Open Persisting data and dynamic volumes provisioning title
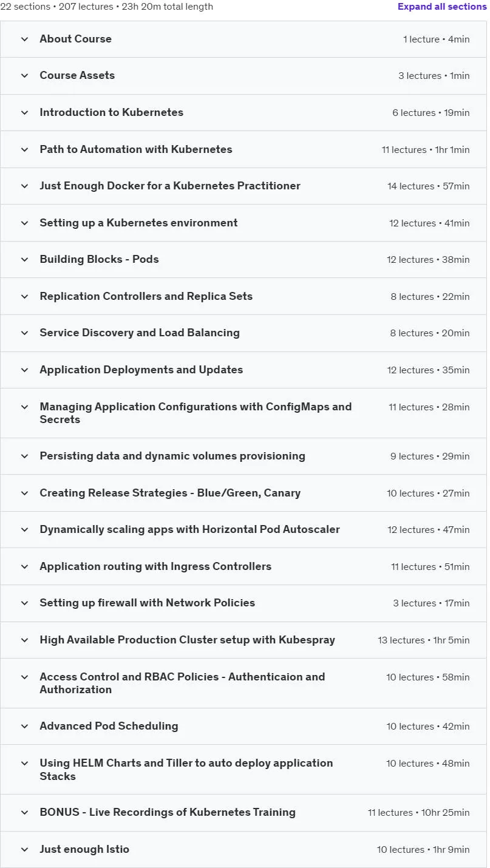 click(172, 456)
